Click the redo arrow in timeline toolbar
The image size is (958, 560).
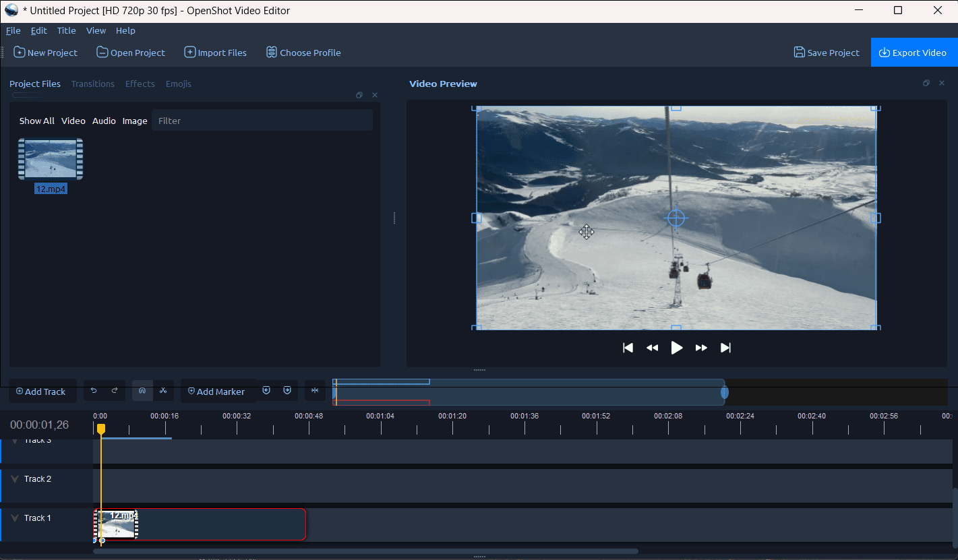[115, 391]
